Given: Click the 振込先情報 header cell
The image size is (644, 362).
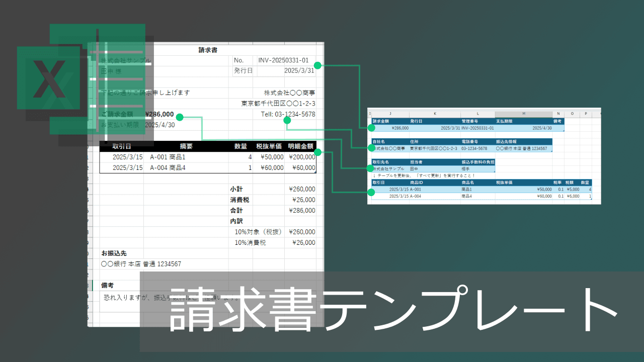Looking at the screenshot, I should (x=507, y=141).
